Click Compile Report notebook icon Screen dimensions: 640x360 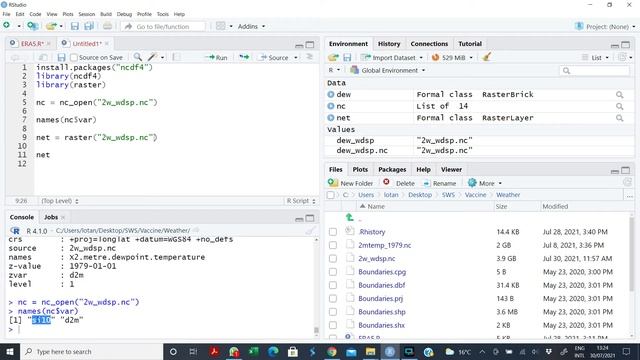coord(176,57)
